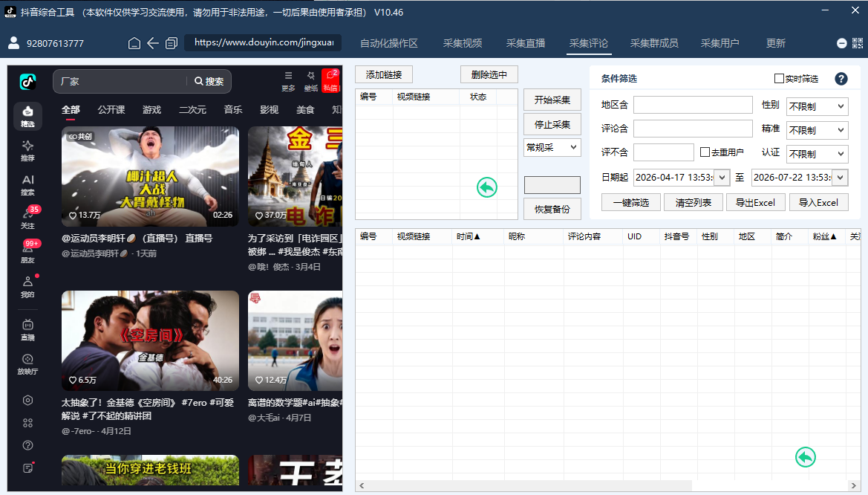The image size is (868, 495).
Task: Open the 精选 (Featured) sidebar section
Action: (27, 117)
